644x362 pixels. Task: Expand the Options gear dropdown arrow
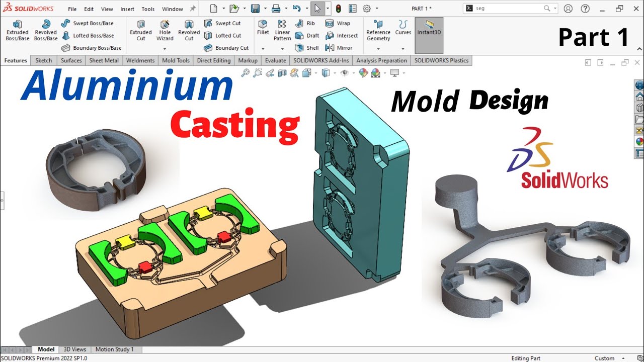point(378,9)
